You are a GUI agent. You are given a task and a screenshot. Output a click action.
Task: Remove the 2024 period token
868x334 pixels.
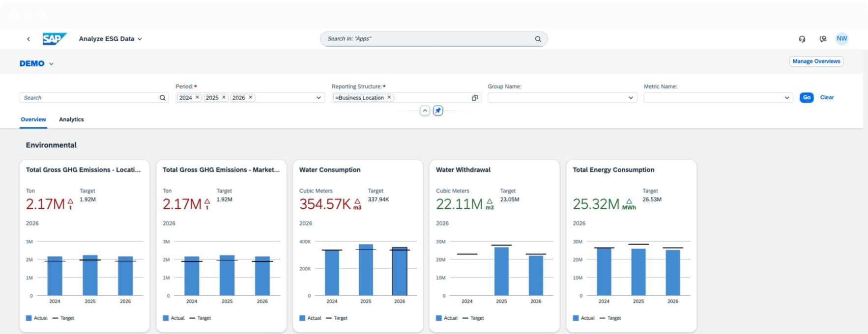(x=197, y=97)
